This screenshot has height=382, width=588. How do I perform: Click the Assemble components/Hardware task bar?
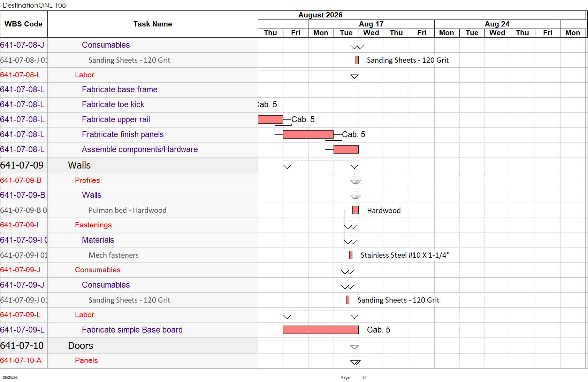tap(346, 149)
